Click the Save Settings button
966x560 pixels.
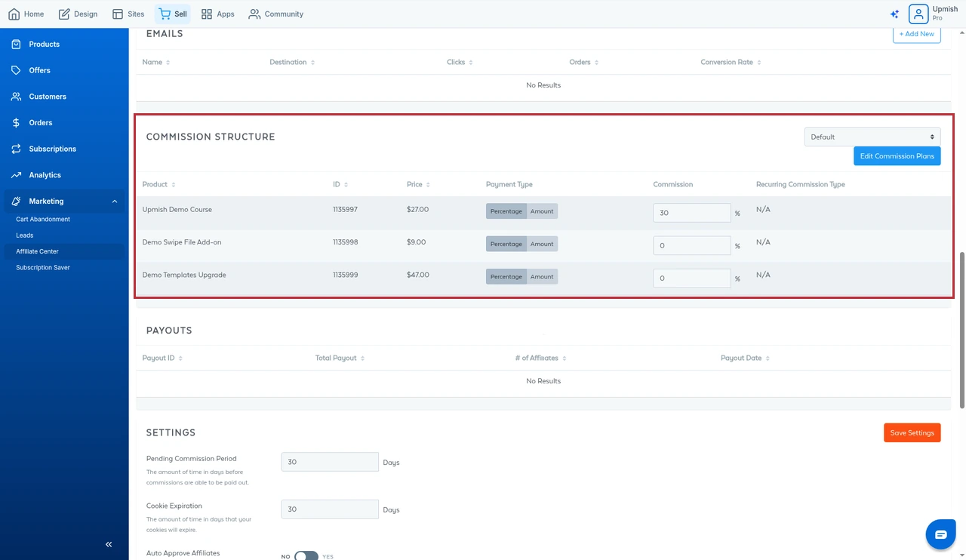click(x=912, y=432)
